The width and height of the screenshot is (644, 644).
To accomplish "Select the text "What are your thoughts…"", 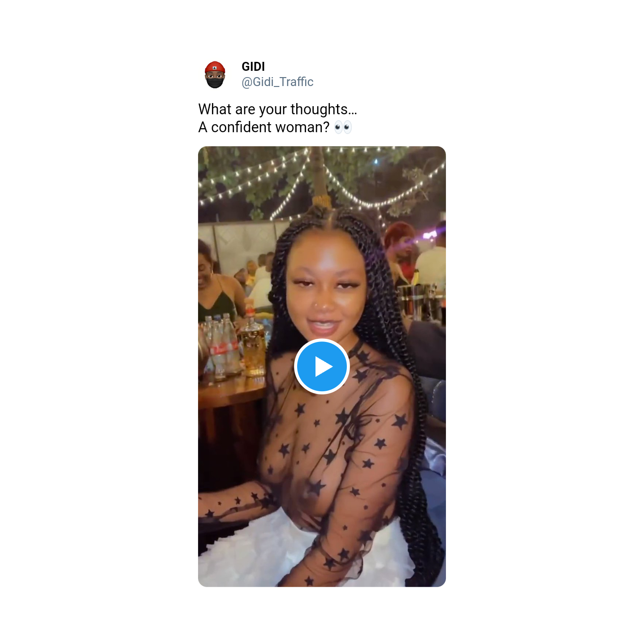I will point(277,109).
